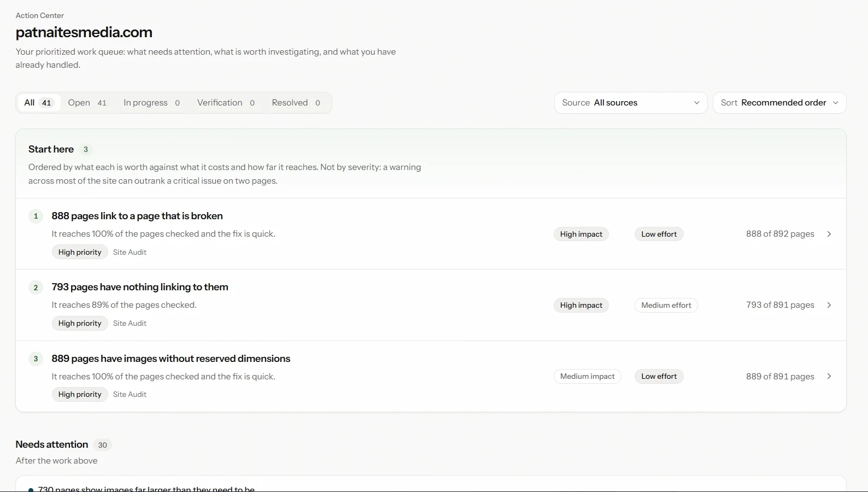Switch to the Verification tab
This screenshot has height=492, width=868.
coord(226,103)
